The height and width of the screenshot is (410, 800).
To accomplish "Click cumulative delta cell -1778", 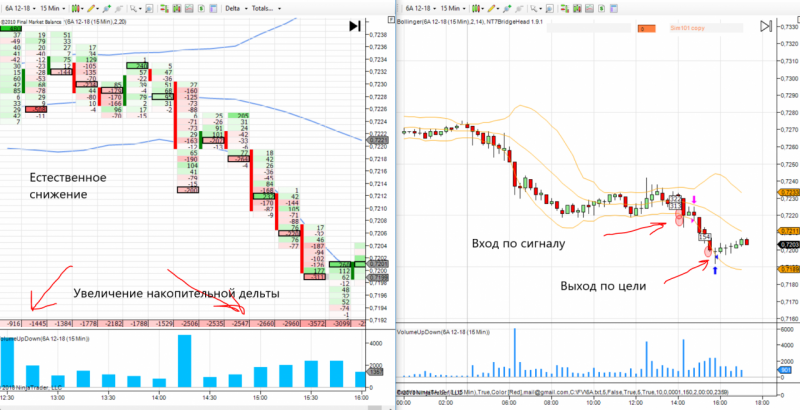I will point(87,324).
